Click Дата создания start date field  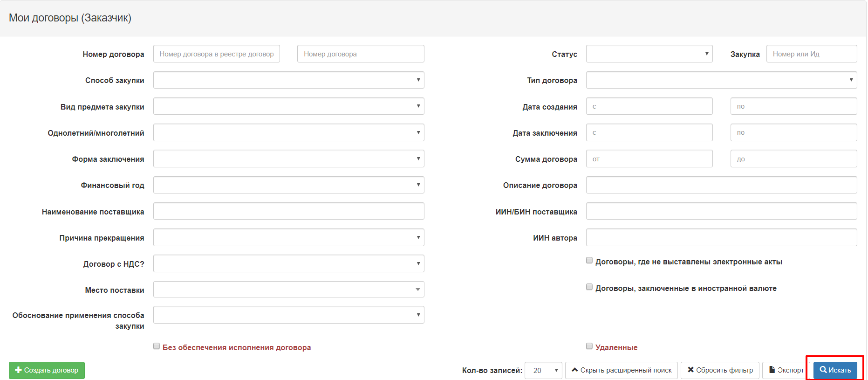649,106
